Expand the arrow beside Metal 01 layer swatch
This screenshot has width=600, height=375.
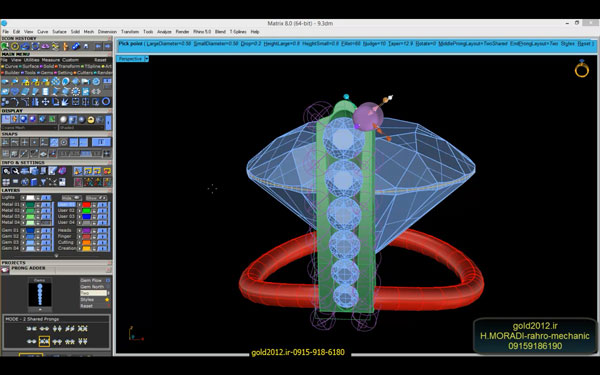tap(23, 204)
